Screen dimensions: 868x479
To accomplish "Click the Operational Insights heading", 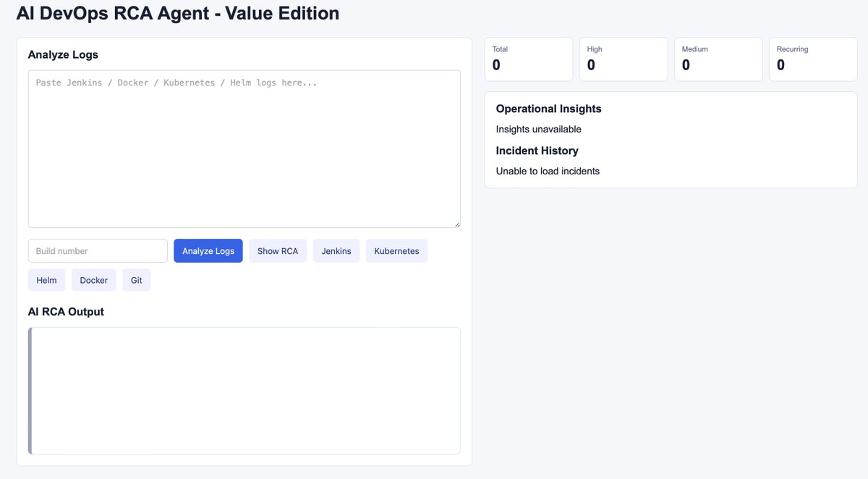I will click(549, 109).
